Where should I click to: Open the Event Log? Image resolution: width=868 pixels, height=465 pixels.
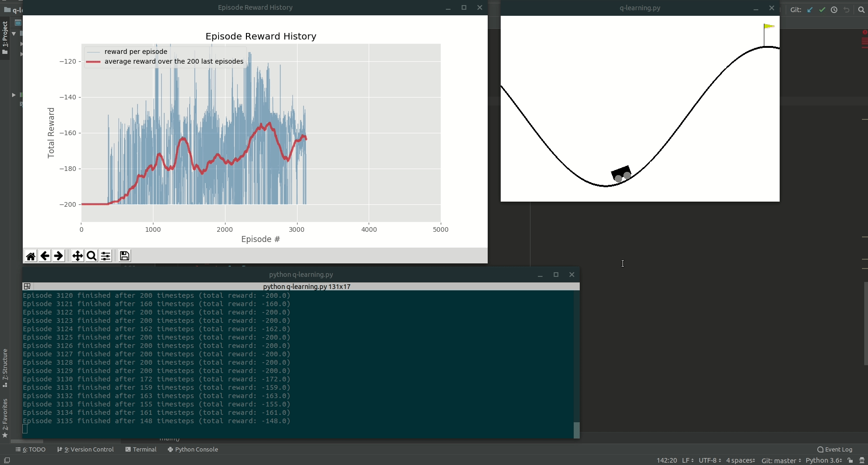click(x=835, y=449)
